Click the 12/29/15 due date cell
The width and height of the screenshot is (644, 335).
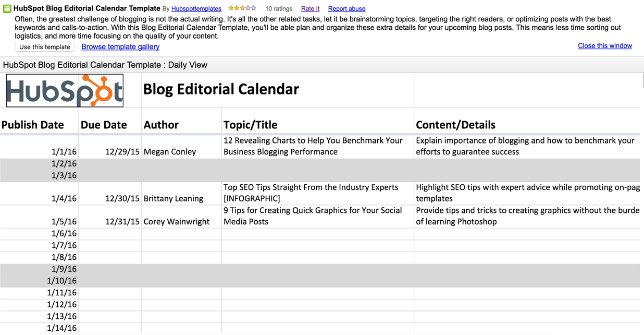pos(122,152)
